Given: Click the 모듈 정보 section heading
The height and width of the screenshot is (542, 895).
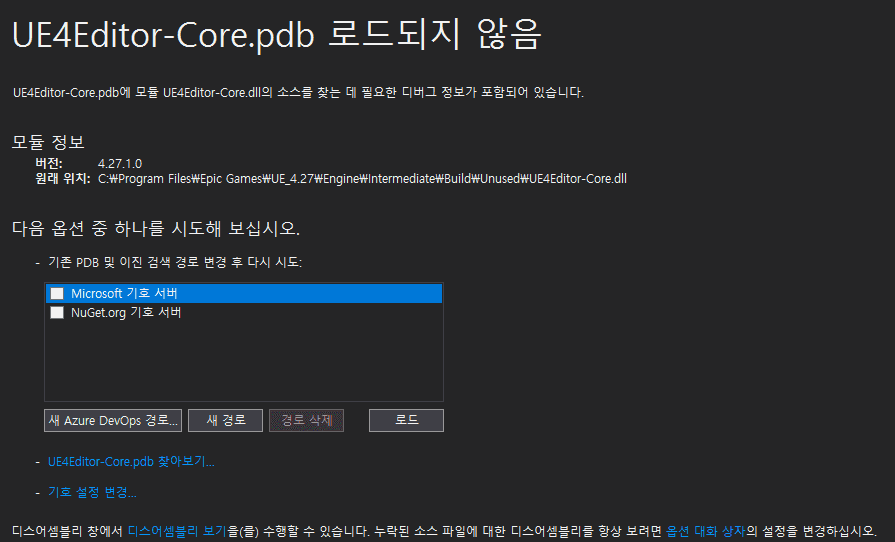Looking at the screenshot, I should coord(48,141).
